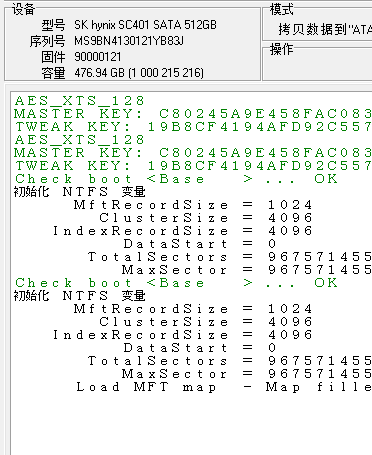This screenshot has height=455, width=372.
Task: Select the first MftRecordSize = 1024 line
Action: click(193, 205)
